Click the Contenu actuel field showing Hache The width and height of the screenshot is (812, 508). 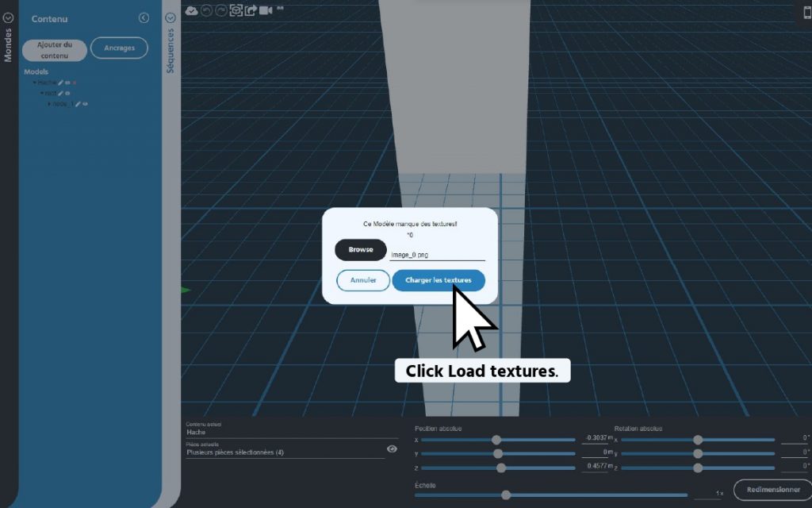[x=292, y=433]
